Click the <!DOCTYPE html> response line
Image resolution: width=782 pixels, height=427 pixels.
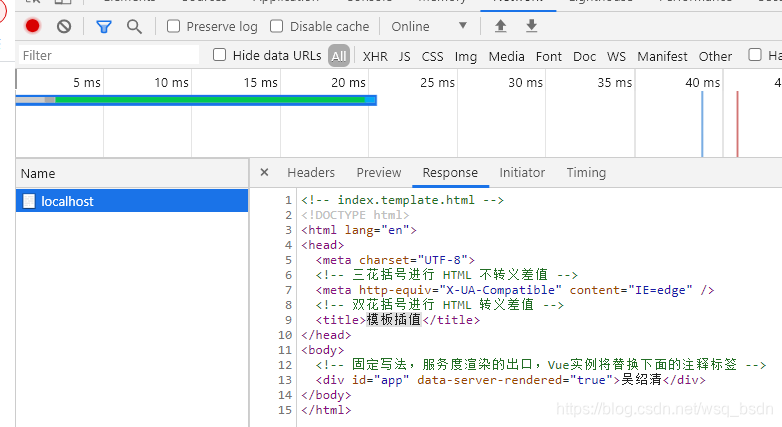[355, 215]
